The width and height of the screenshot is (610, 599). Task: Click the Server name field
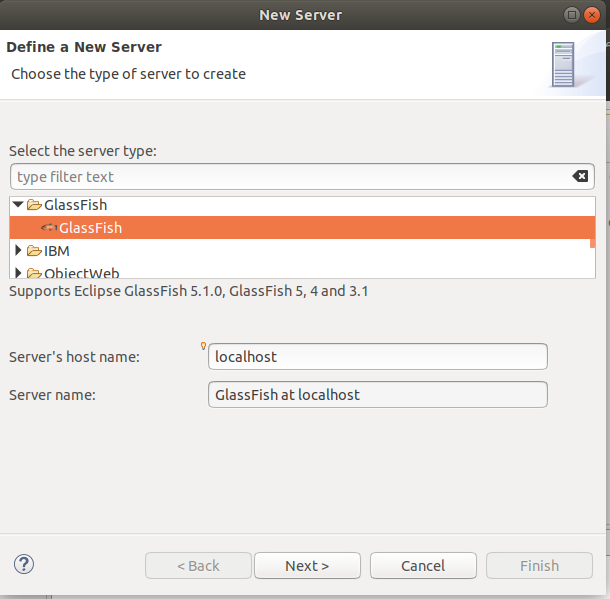378,395
